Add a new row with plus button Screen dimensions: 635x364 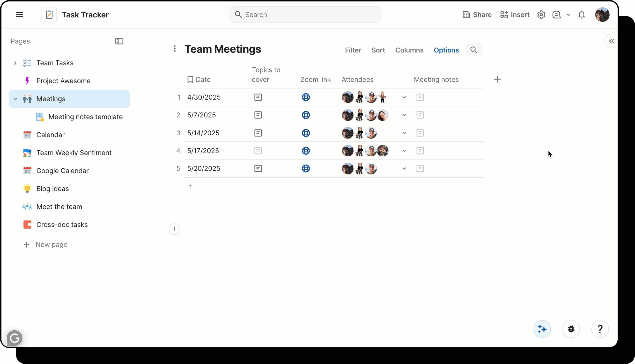point(190,186)
